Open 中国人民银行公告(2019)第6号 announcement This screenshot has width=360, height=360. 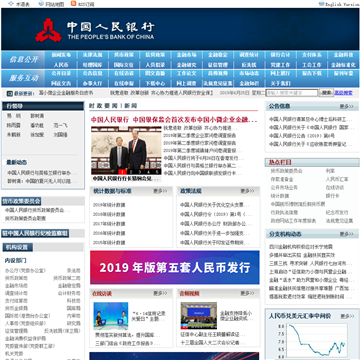click(x=302, y=136)
